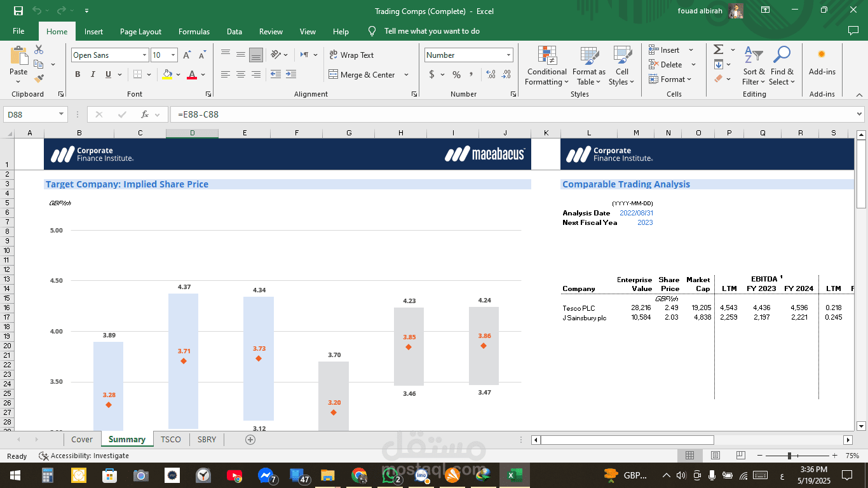This screenshot has width=868, height=488.
Task: Click the Insert Function fx icon
Action: [145, 114]
